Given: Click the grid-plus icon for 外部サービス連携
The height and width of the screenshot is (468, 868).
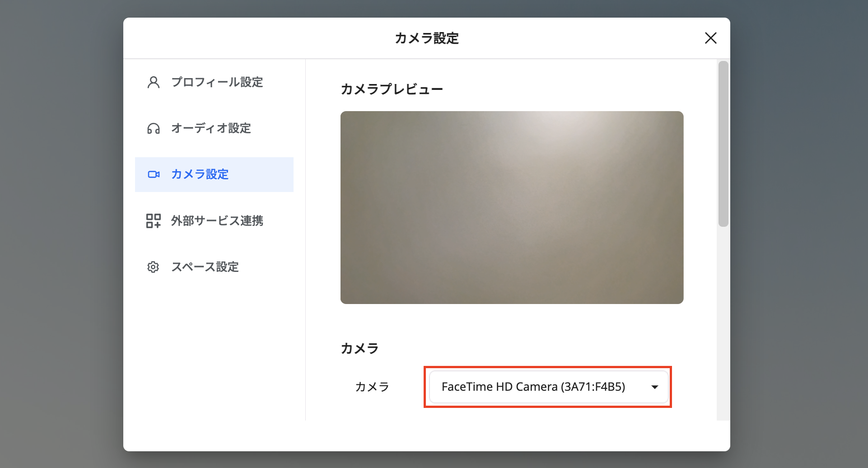Looking at the screenshot, I should tap(154, 221).
